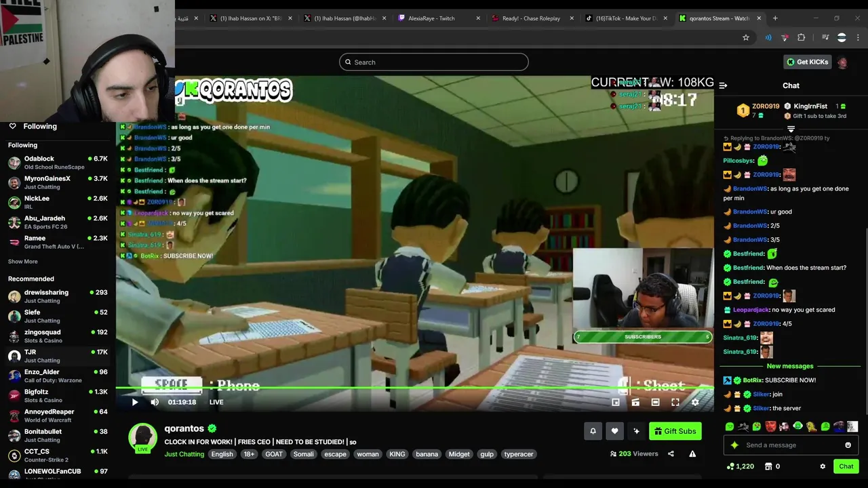Screen dimensions: 868x488
Task: Open picture-in-picture mini player icon
Action: point(615,403)
